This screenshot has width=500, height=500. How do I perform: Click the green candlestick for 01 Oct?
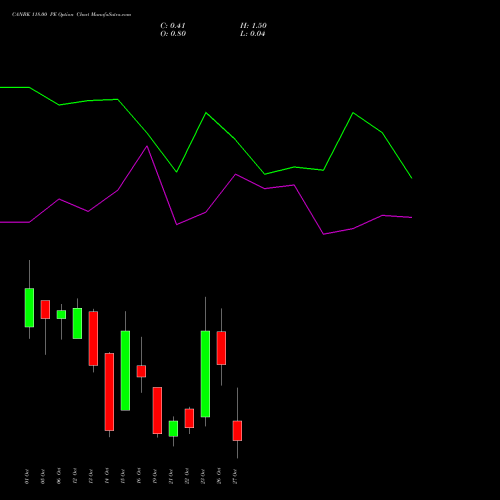pyautogui.click(x=29, y=308)
